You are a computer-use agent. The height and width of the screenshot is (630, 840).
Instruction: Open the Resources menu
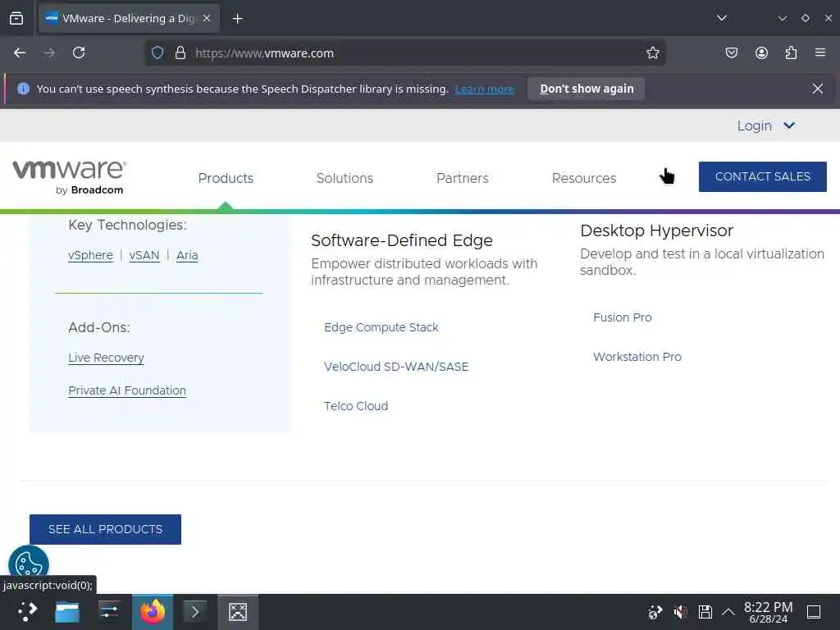tap(584, 178)
